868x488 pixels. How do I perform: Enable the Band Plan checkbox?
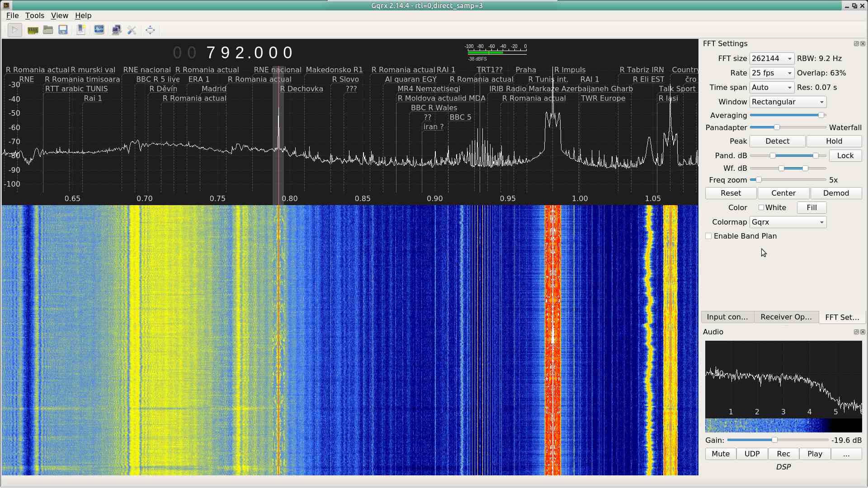click(x=708, y=236)
